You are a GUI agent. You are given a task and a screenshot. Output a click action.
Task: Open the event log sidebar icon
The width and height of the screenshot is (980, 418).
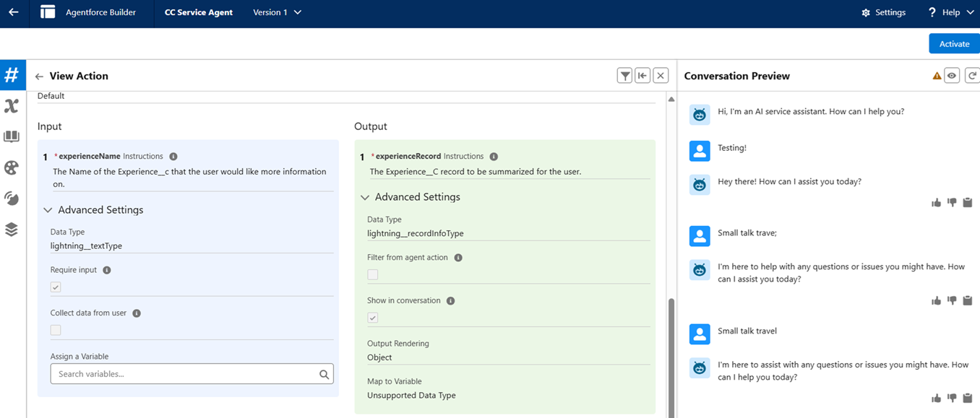click(12, 199)
